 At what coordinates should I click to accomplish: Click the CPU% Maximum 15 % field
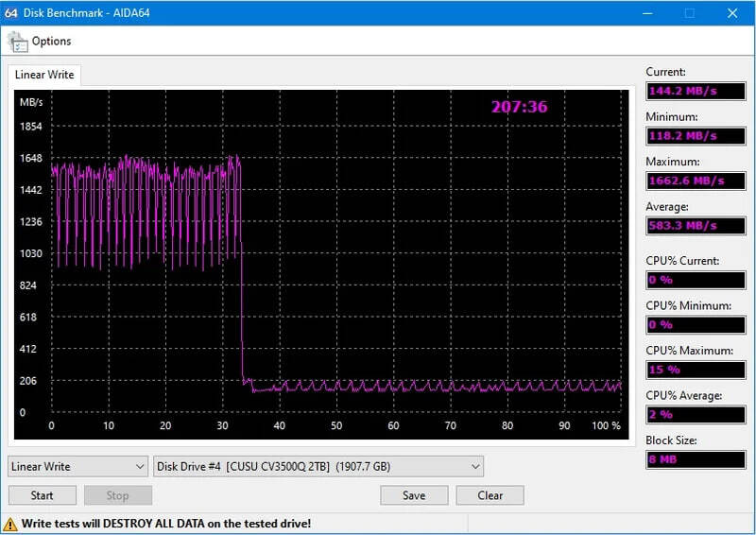coord(695,370)
